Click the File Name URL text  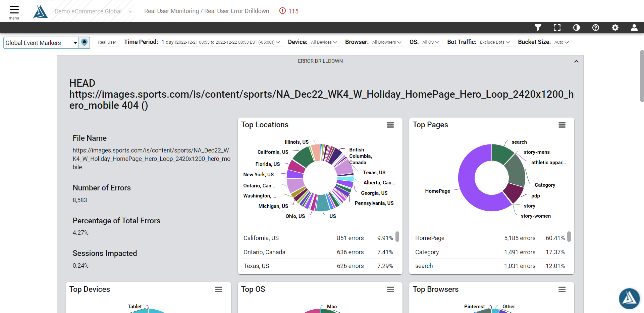click(151, 159)
